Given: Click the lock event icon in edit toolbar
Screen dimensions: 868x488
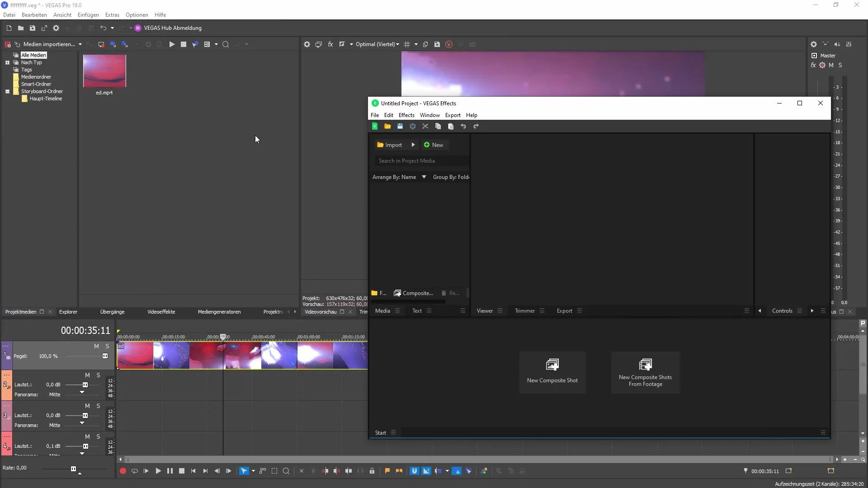Looking at the screenshot, I should (x=372, y=471).
